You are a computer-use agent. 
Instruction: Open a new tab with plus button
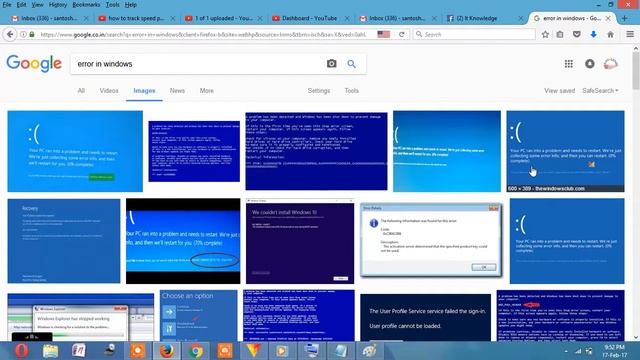click(624, 18)
